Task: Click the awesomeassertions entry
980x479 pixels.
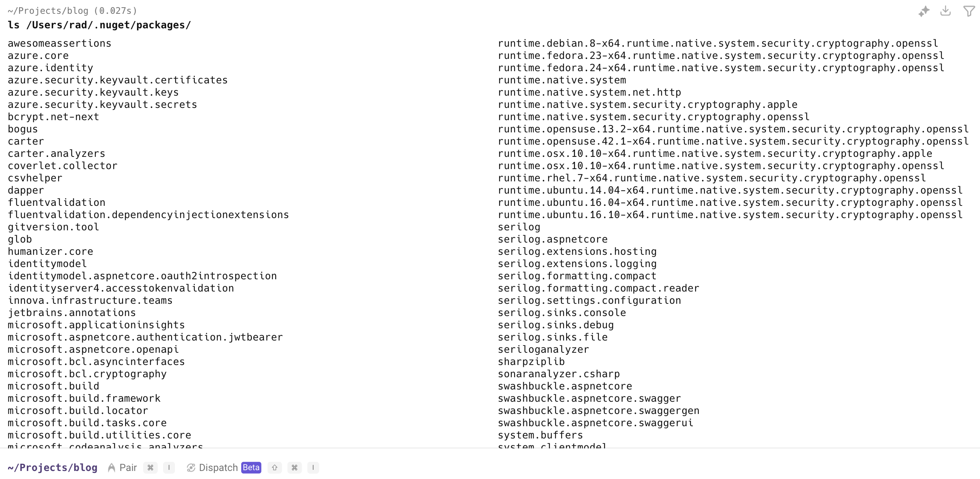Action: [x=59, y=44]
